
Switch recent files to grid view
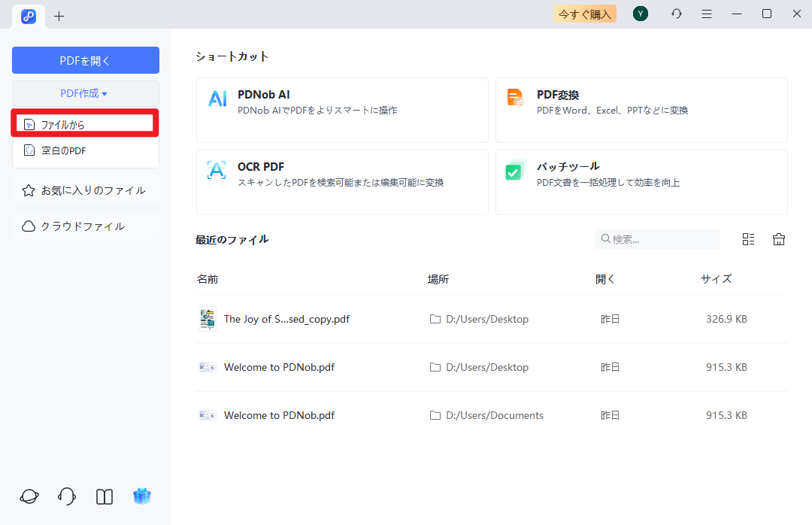[x=748, y=238]
